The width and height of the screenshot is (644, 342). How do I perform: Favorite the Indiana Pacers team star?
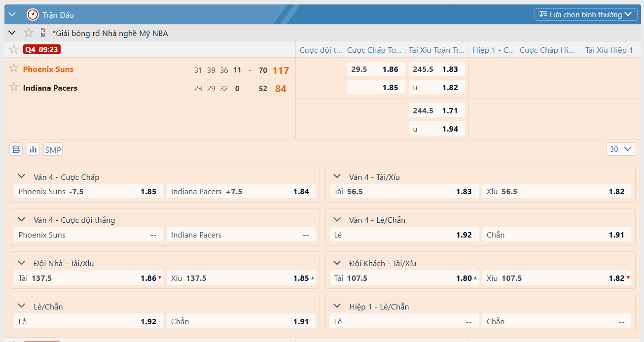tap(14, 87)
